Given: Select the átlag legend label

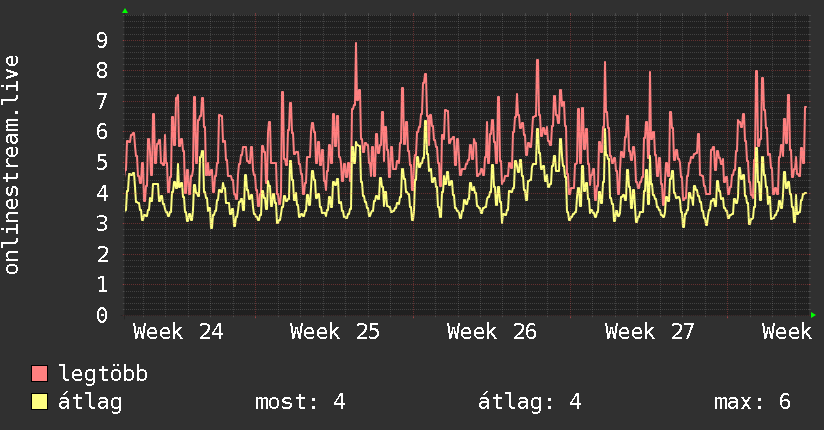Looking at the screenshot, I should click(x=90, y=402).
